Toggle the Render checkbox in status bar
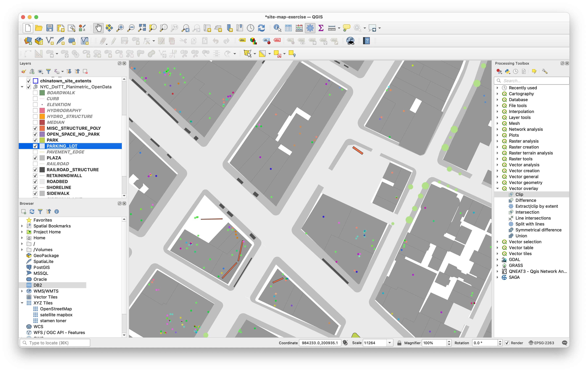 pyautogui.click(x=507, y=343)
